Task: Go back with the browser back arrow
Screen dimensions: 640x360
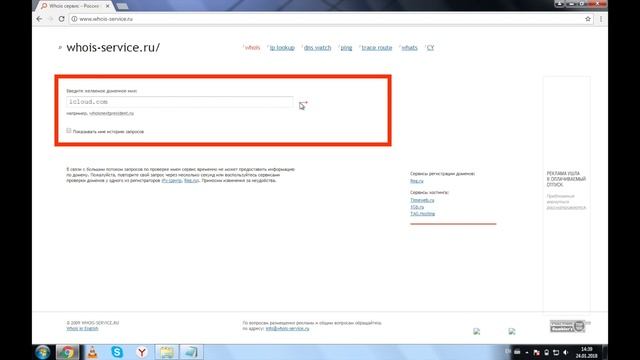Action: (x=39, y=19)
